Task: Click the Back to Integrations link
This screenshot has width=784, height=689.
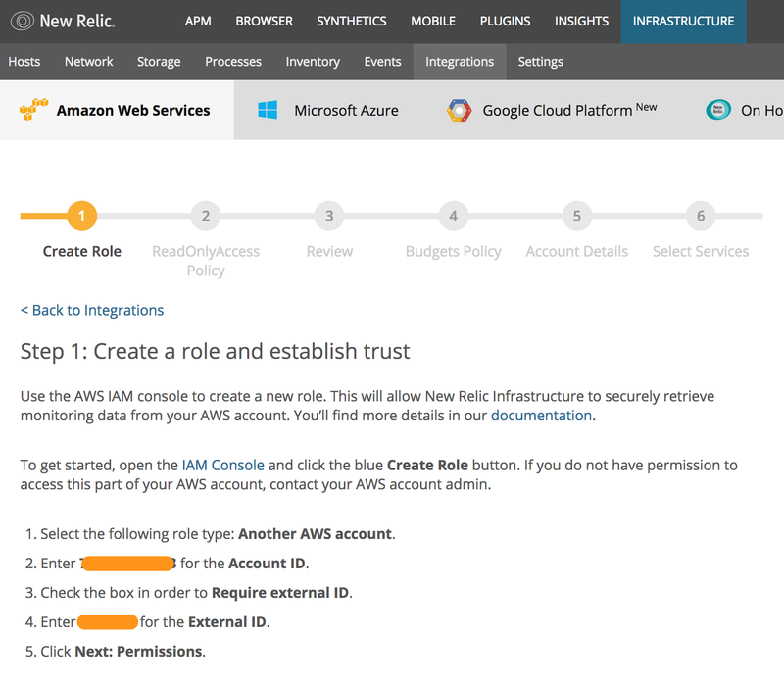Action: coord(92,310)
